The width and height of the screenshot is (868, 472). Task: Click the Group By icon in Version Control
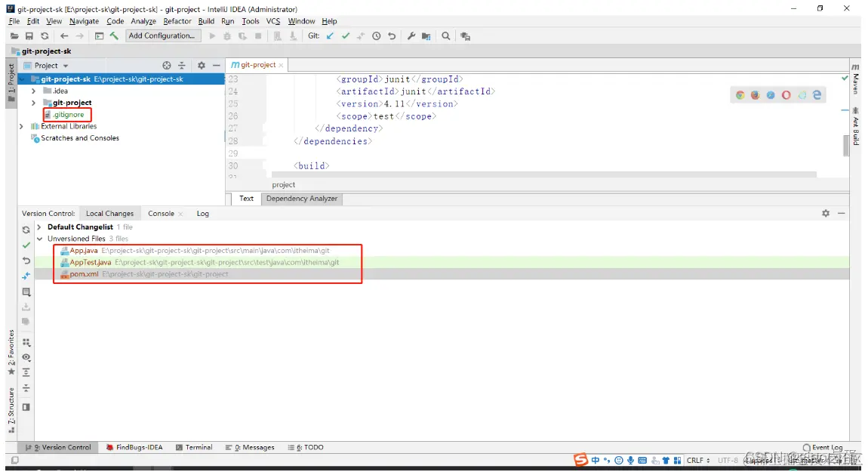[x=26, y=342]
